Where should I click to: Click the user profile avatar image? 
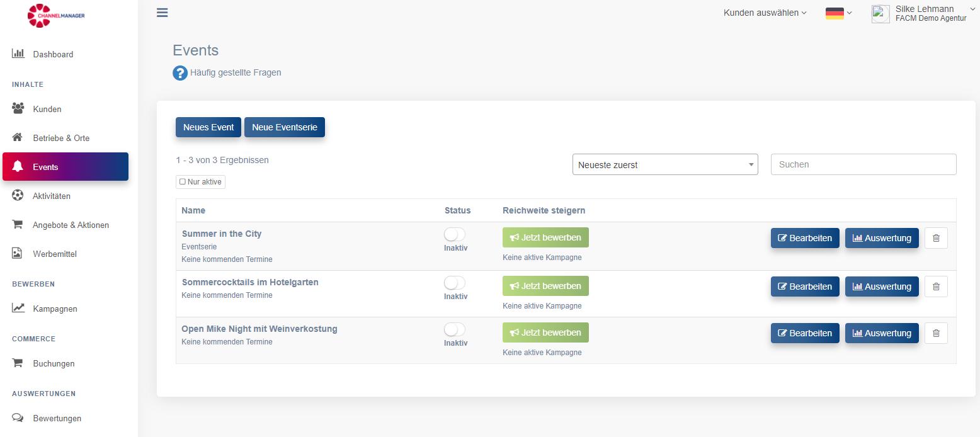(880, 14)
